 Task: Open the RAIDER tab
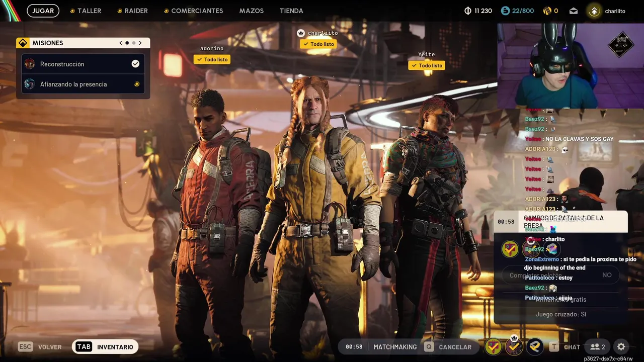pyautogui.click(x=132, y=11)
